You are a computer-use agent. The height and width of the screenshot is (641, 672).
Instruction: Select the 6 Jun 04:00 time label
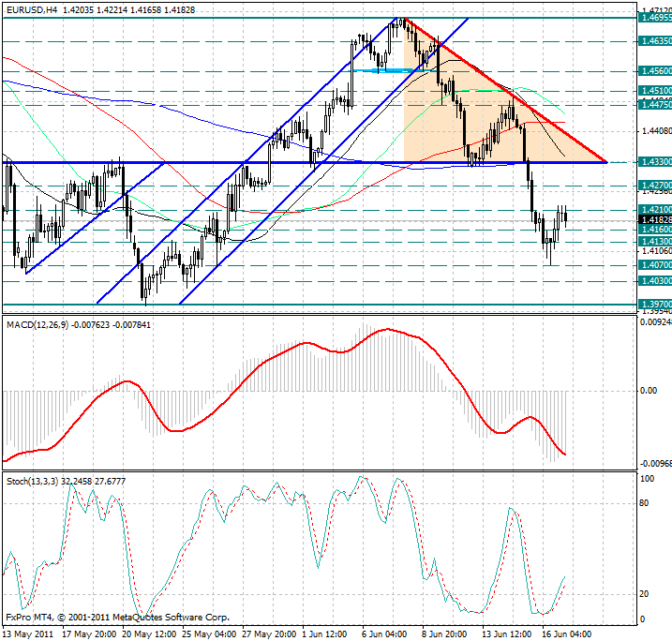[384, 634]
